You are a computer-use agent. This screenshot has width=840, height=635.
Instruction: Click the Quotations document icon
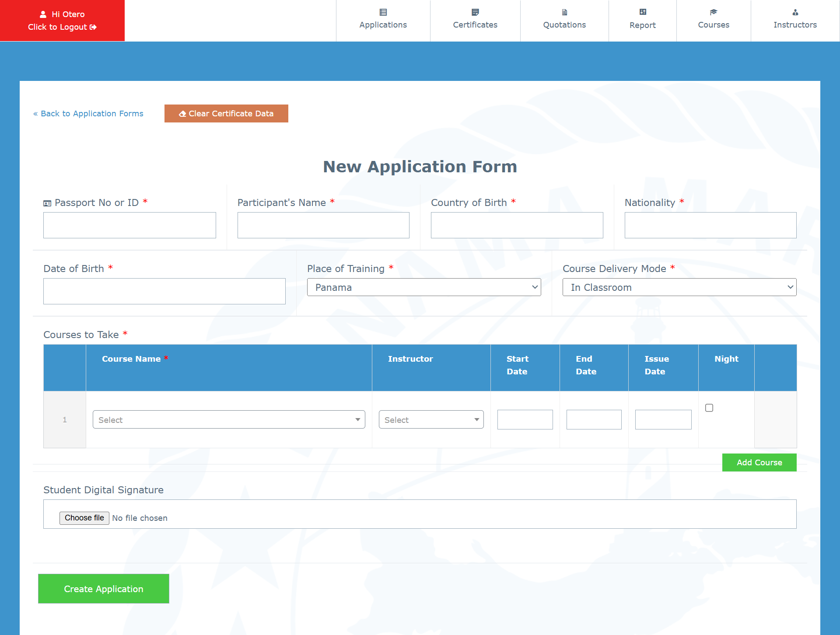click(564, 12)
